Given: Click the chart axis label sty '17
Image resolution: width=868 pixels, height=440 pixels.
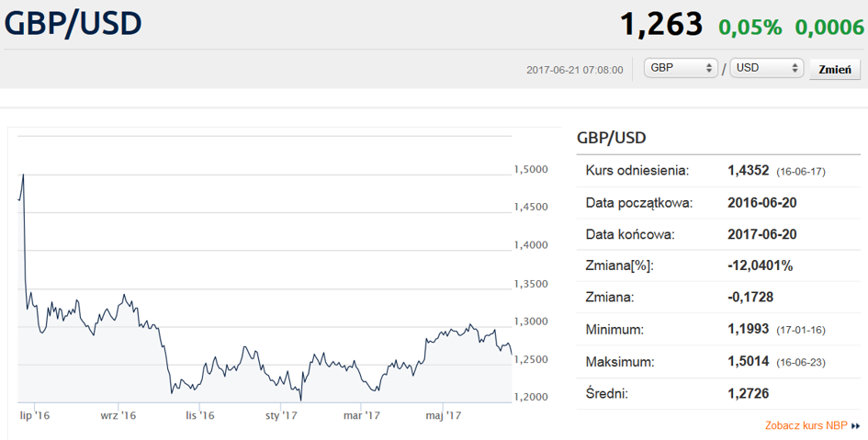Looking at the screenshot, I should [281, 415].
